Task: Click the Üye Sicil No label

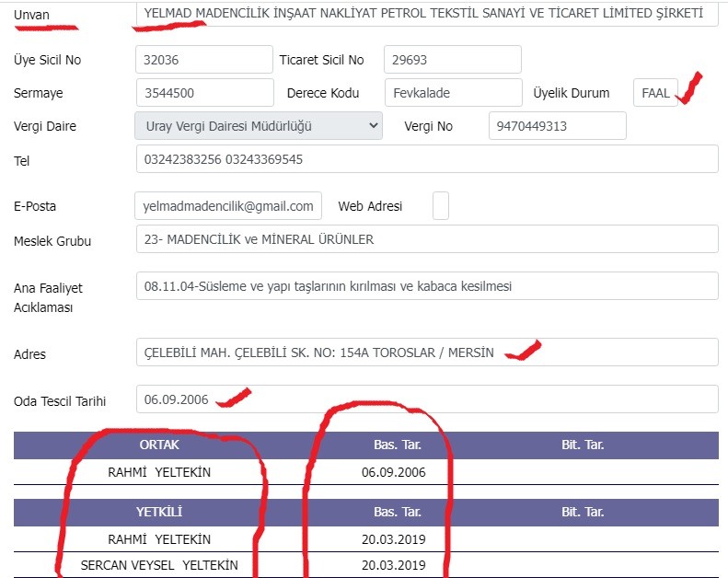Action: (x=47, y=60)
